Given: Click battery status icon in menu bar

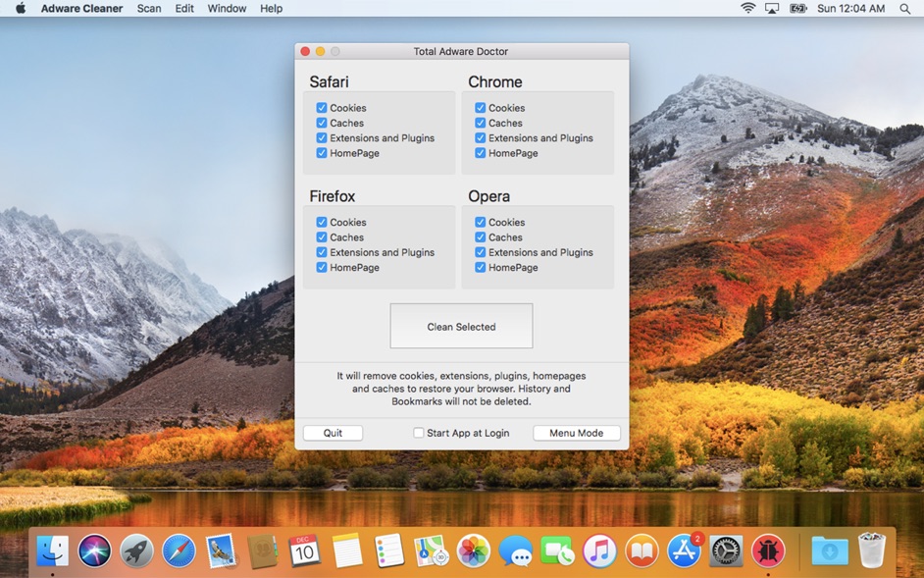Looking at the screenshot, I should tap(797, 8).
